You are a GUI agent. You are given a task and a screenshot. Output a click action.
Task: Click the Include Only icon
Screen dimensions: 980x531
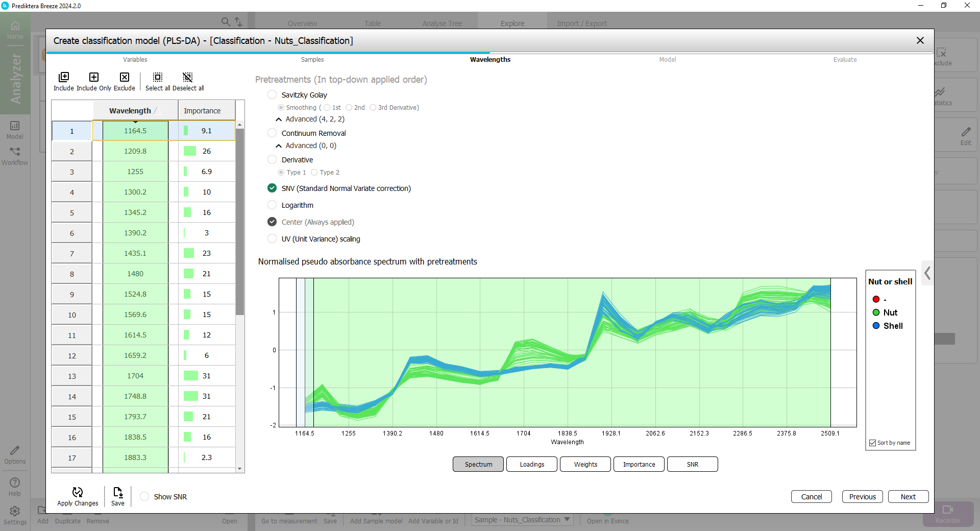tap(94, 78)
